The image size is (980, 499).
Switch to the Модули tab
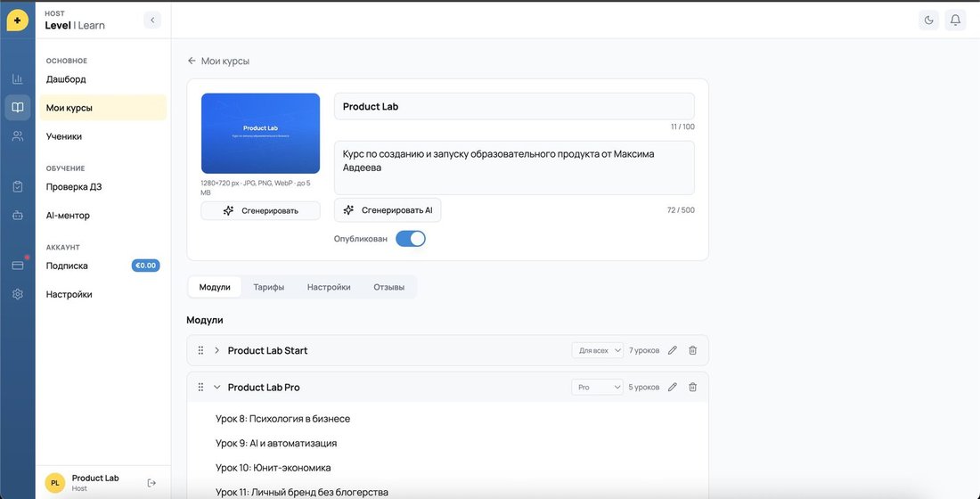click(215, 287)
